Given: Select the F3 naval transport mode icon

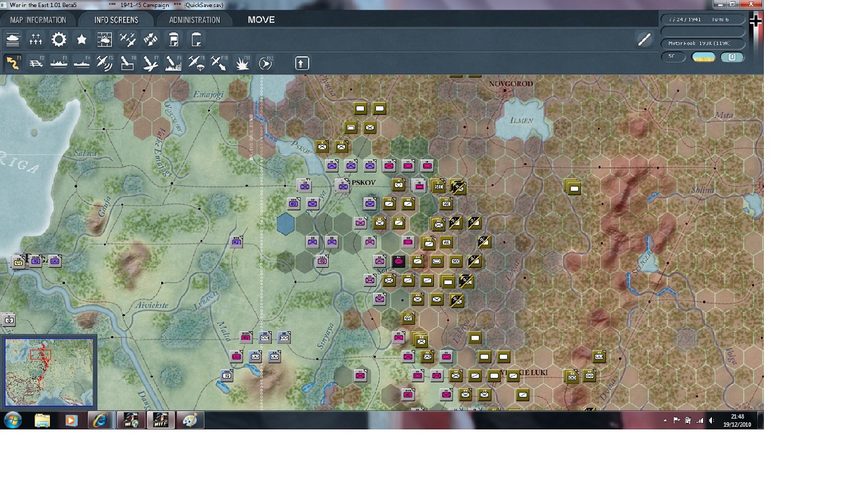Looking at the screenshot, I should pyautogui.click(x=59, y=63).
